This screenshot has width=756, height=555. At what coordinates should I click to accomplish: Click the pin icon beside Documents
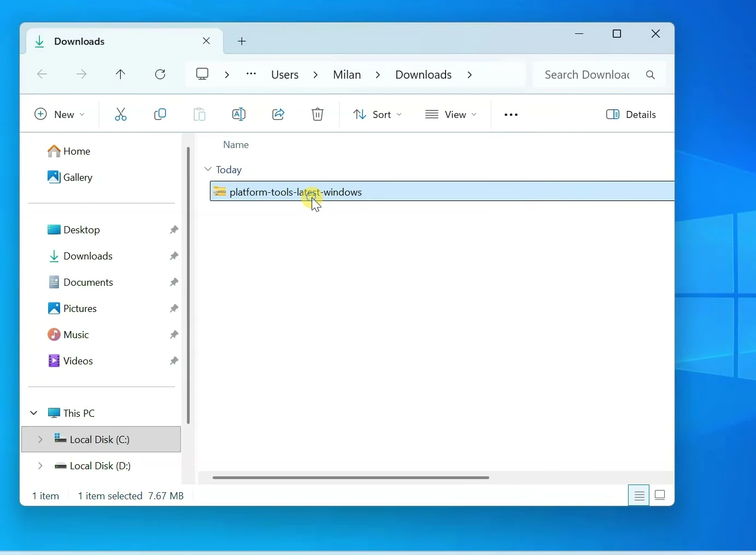tap(174, 282)
